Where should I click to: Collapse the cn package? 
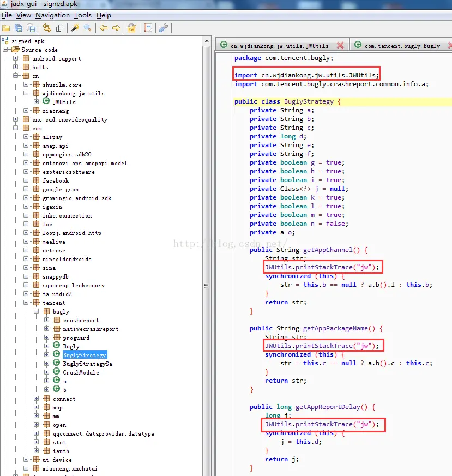coord(15,76)
